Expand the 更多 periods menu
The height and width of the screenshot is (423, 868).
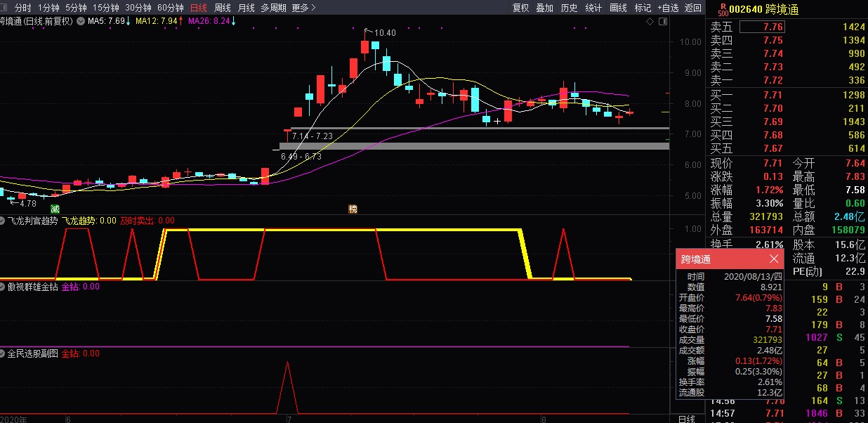[x=303, y=8]
